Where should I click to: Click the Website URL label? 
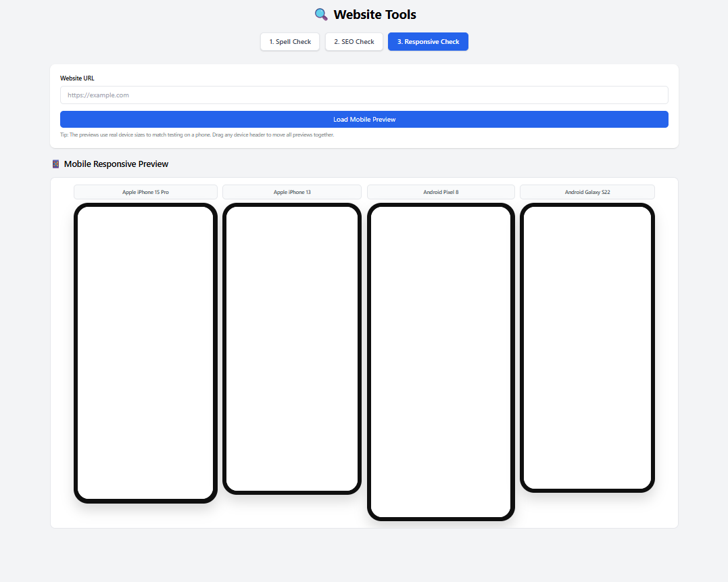click(77, 78)
